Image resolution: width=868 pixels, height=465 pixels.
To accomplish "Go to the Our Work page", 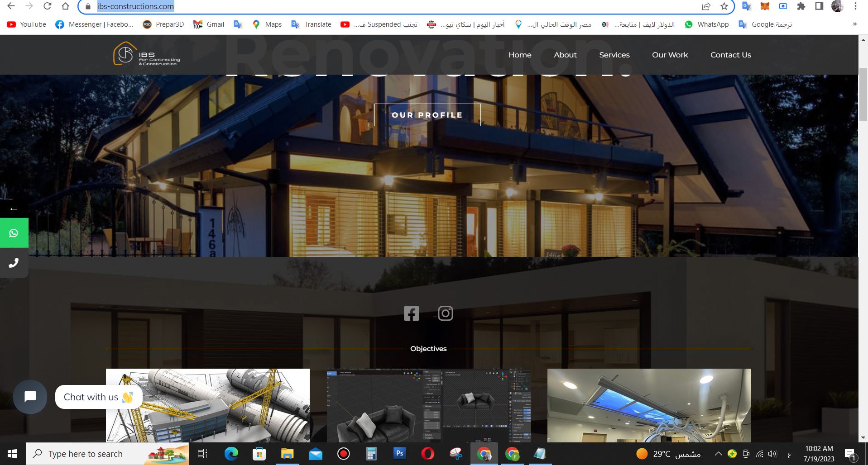I will click(x=670, y=55).
